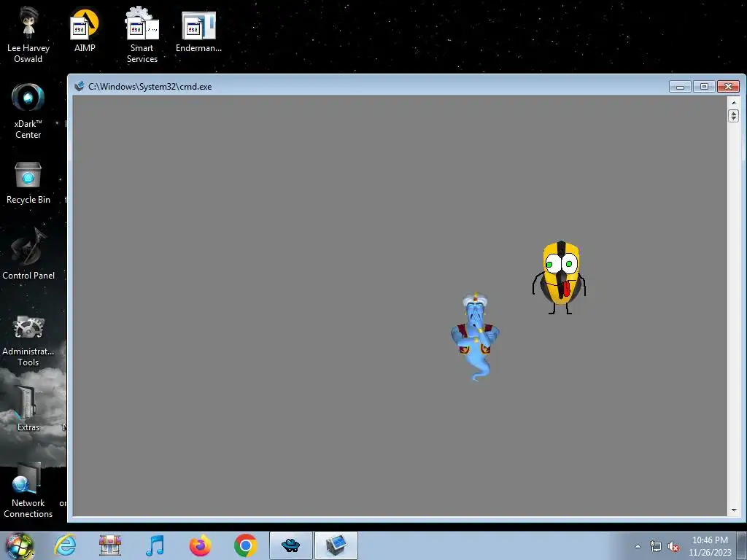The height and width of the screenshot is (560, 747).
Task: Select the Extras folder icon
Action: click(x=28, y=408)
